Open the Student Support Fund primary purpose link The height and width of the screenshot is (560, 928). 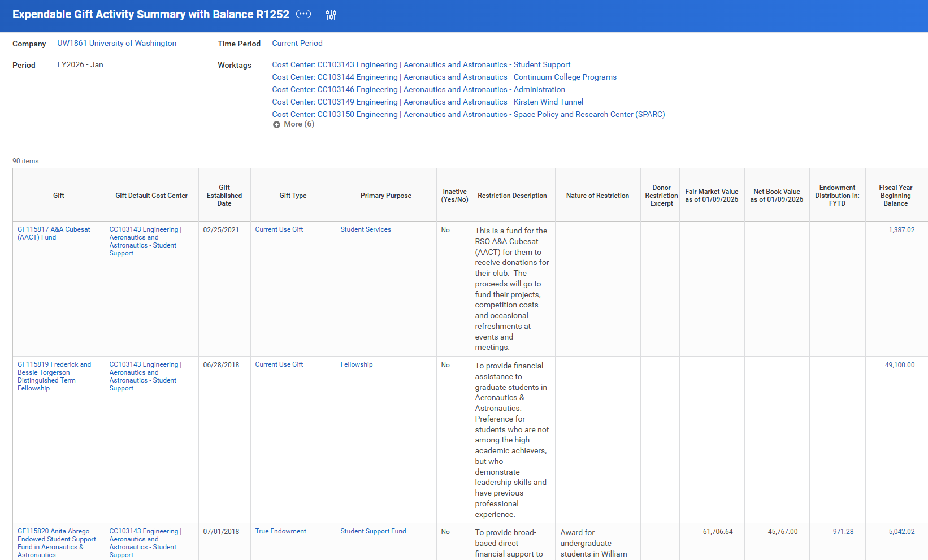(373, 531)
